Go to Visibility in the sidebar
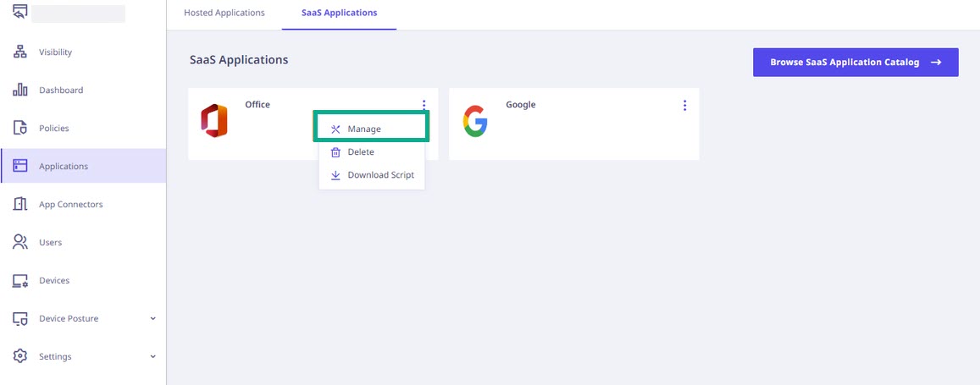 click(56, 52)
